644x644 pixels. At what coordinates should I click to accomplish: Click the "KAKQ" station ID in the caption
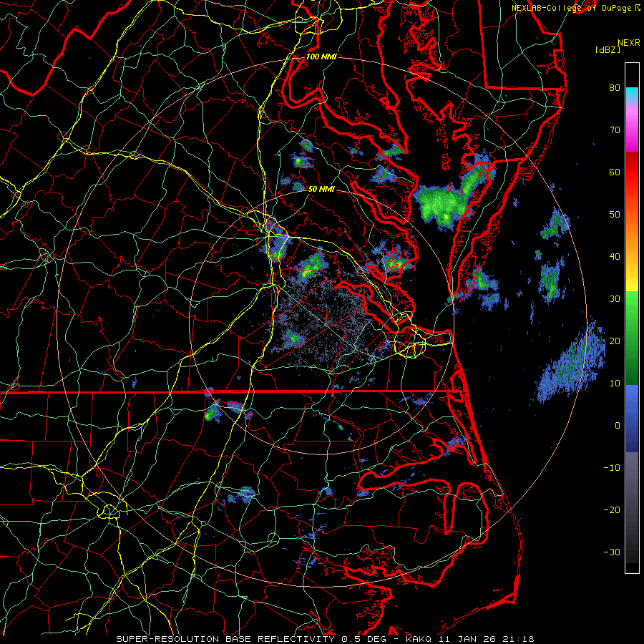click(x=420, y=639)
